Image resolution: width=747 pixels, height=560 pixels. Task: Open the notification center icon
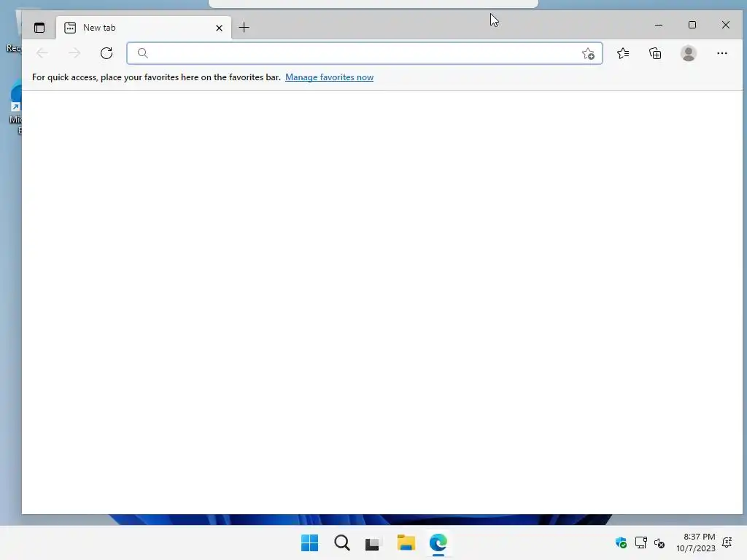[727, 542]
